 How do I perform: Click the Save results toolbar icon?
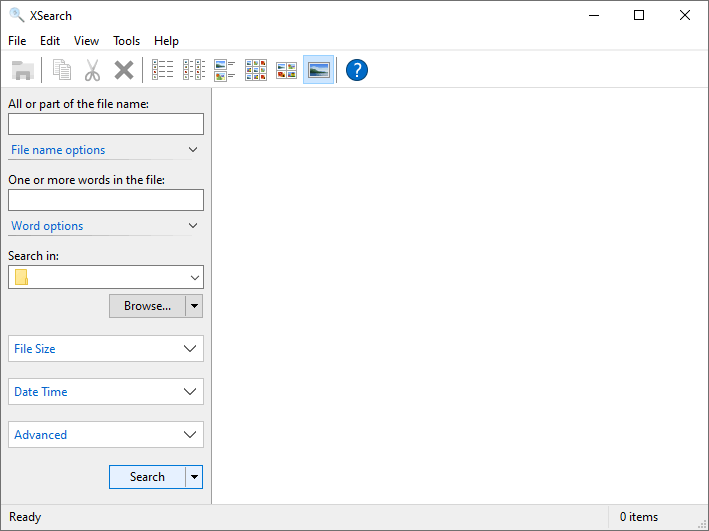23,70
